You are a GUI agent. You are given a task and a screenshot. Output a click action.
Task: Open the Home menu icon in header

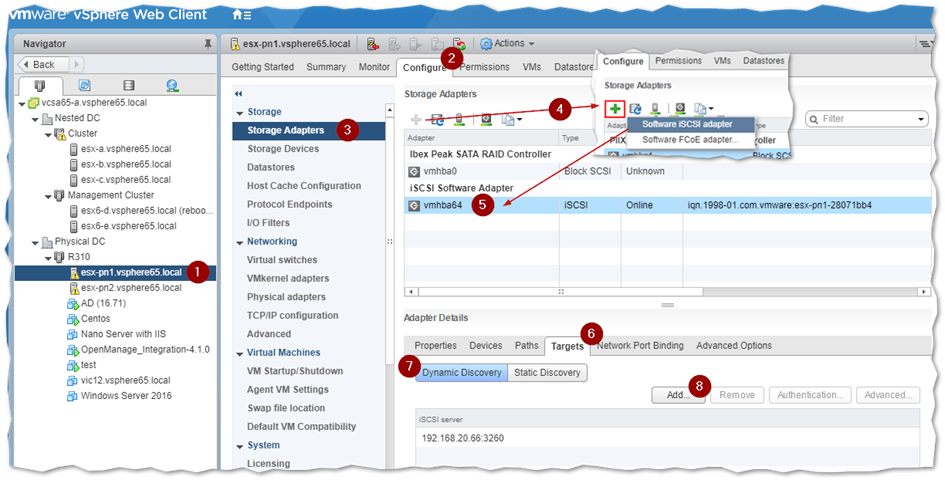242,14
